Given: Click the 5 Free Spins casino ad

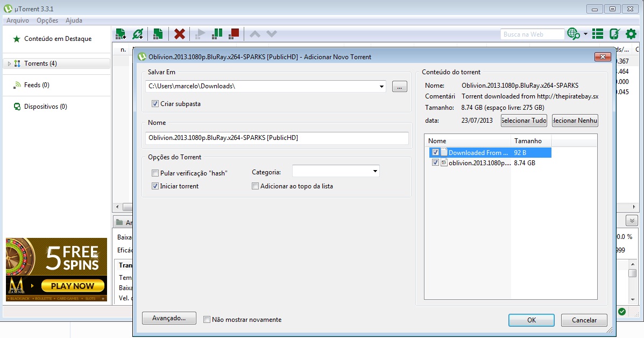Looking at the screenshot, I should (56, 270).
